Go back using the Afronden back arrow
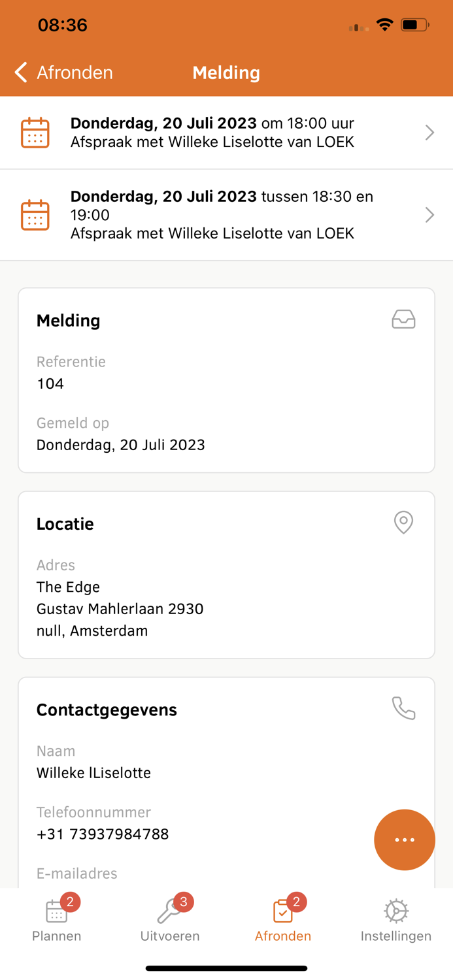Image resolution: width=453 pixels, height=980 pixels. click(x=20, y=73)
